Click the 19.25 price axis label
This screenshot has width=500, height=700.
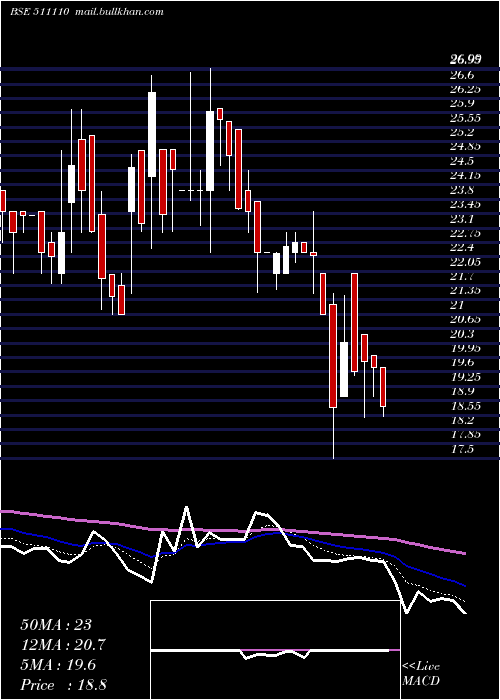click(465, 377)
